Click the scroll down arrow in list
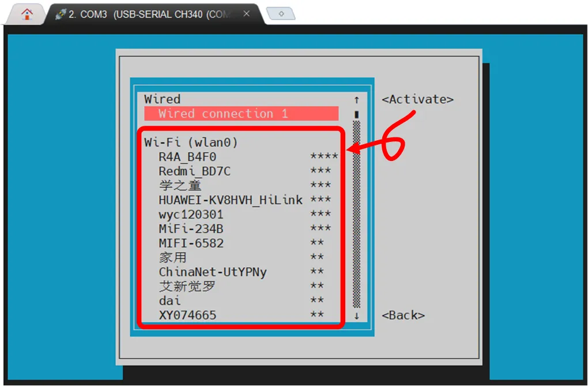This screenshot has width=588, height=386. 357,316
